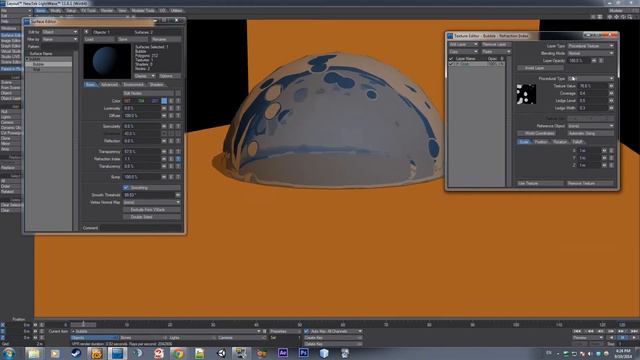Switch to the Position texture tab
Viewport: 640px width, 360px height.
[541, 142]
